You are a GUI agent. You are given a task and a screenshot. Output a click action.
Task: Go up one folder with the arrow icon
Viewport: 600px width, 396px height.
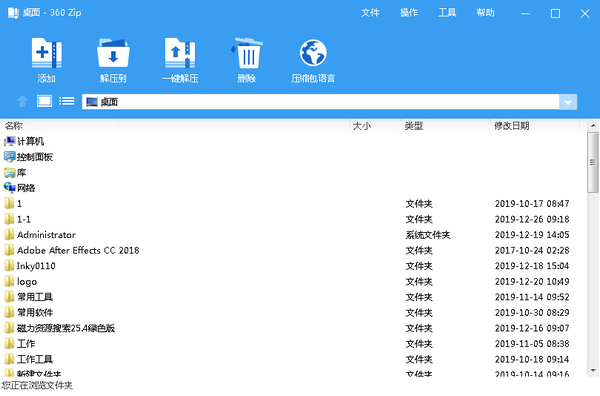pyautogui.click(x=22, y=101)
